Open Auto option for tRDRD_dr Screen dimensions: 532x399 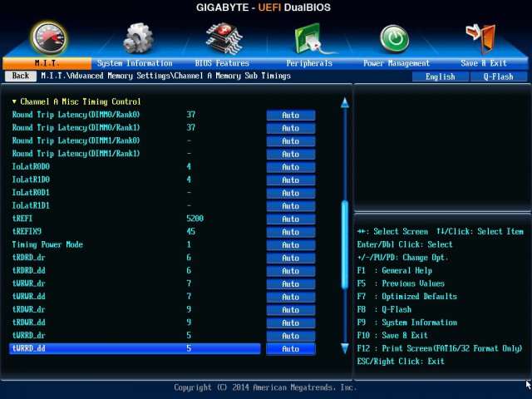[291, 258]
